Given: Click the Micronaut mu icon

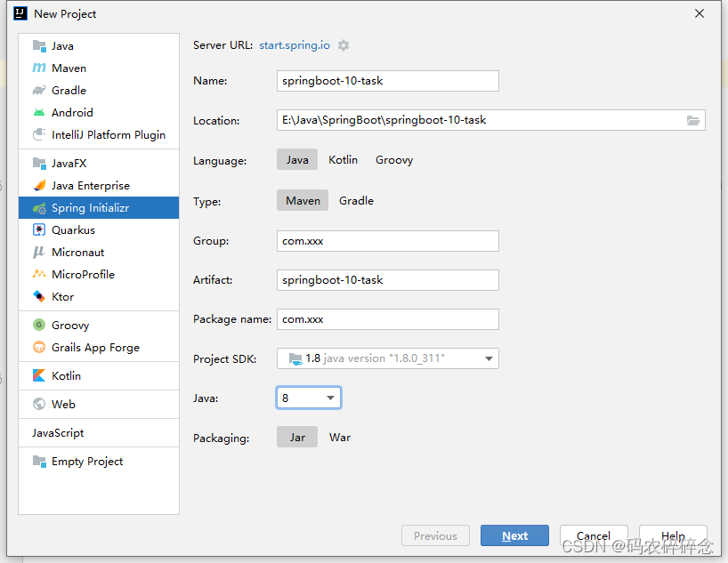Looking at the screenshot, I should click(x=39, y=253).
